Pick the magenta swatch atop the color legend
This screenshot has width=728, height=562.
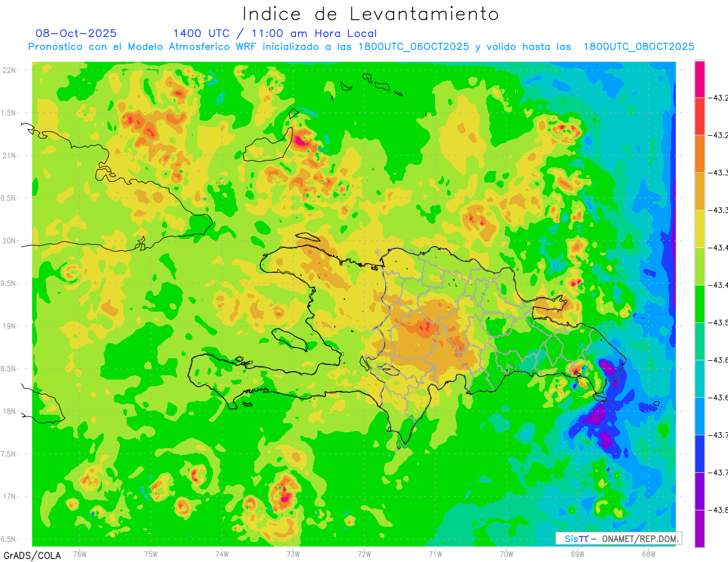[699, 79]
